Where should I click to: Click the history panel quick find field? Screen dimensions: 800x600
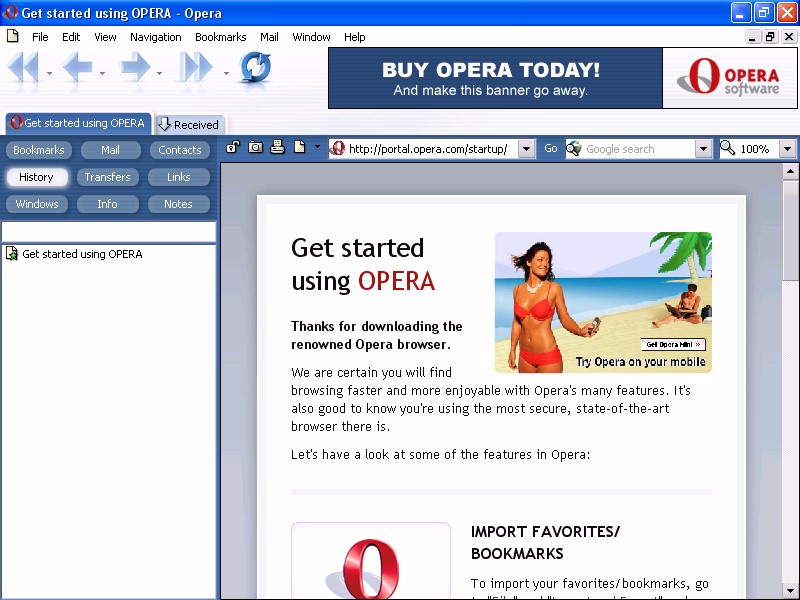pyautogui.click(x=109, y=232)
